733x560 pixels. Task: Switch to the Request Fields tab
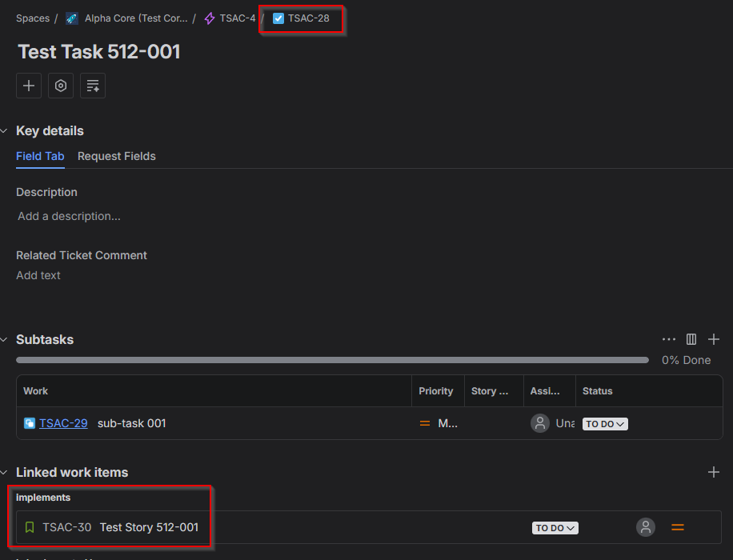click(x=116, y=156)
